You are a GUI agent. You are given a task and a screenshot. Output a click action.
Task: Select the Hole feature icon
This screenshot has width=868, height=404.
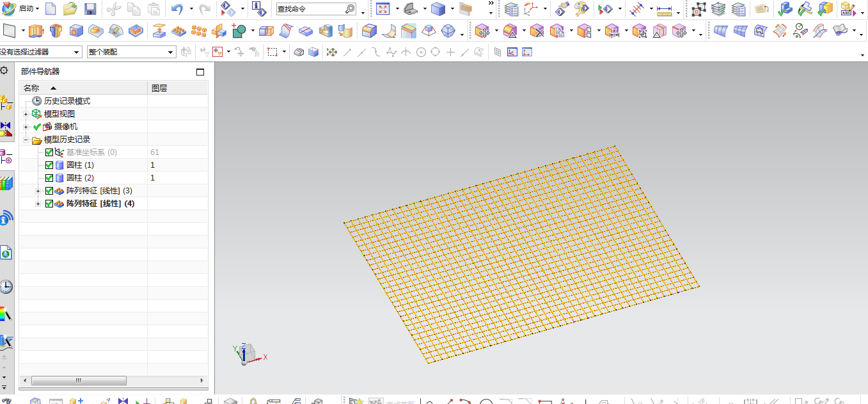click(x=76, y=30)
